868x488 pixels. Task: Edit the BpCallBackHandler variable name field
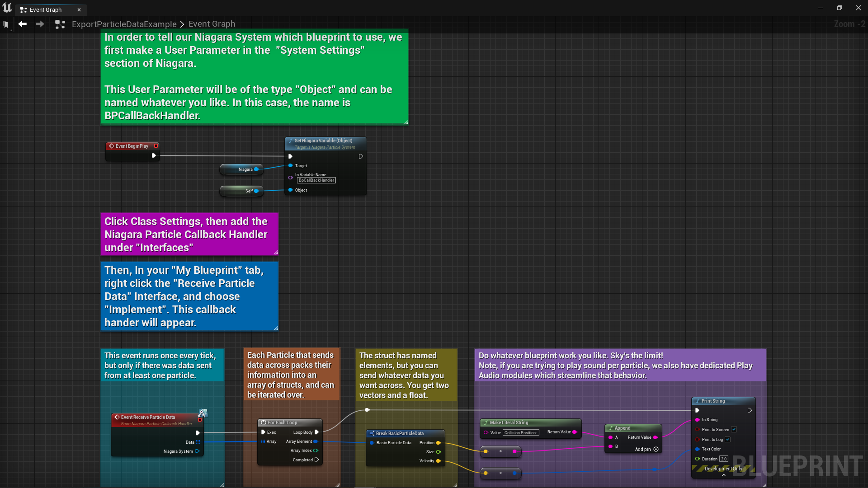click(316, 180)
